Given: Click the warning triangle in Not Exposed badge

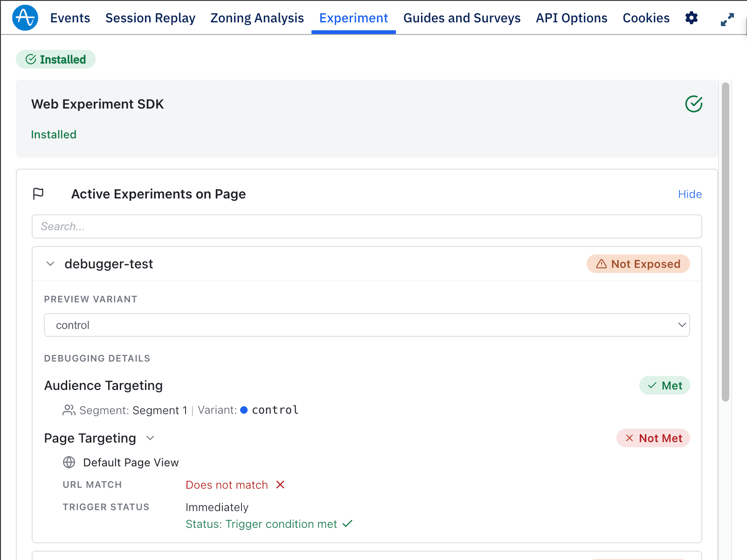Looking at the screenshot, I should (x=602, y=264).
